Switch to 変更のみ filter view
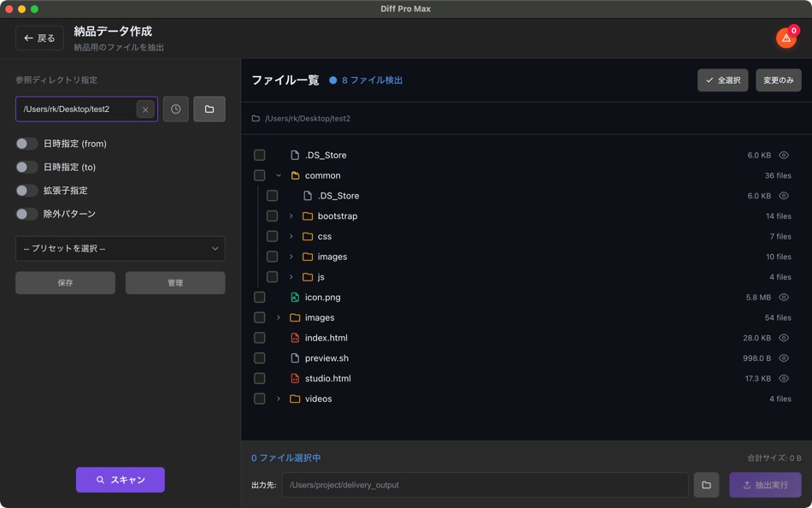Screen dimensions: 812x508 point(779,80)
